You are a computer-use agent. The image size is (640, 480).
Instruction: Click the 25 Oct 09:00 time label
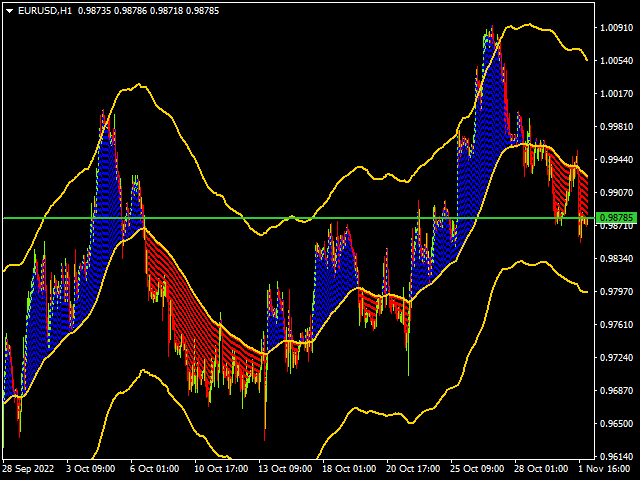477,469
